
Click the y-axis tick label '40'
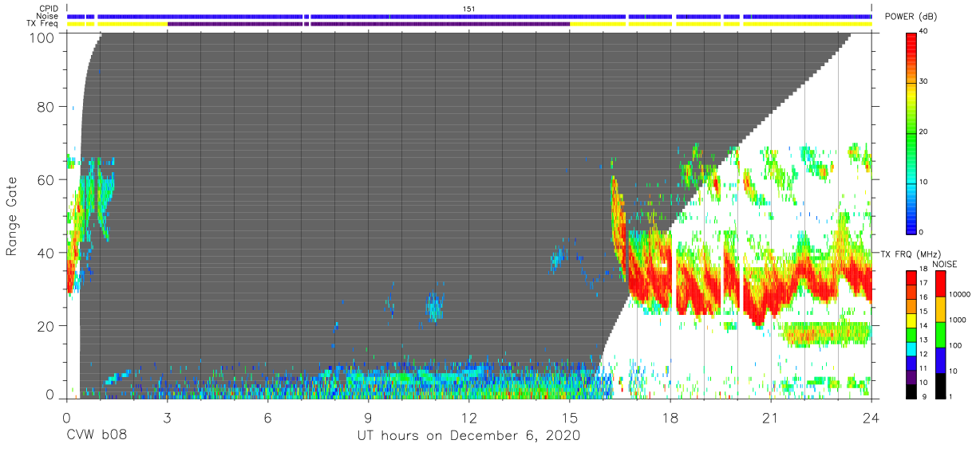[x=47, y=253]
